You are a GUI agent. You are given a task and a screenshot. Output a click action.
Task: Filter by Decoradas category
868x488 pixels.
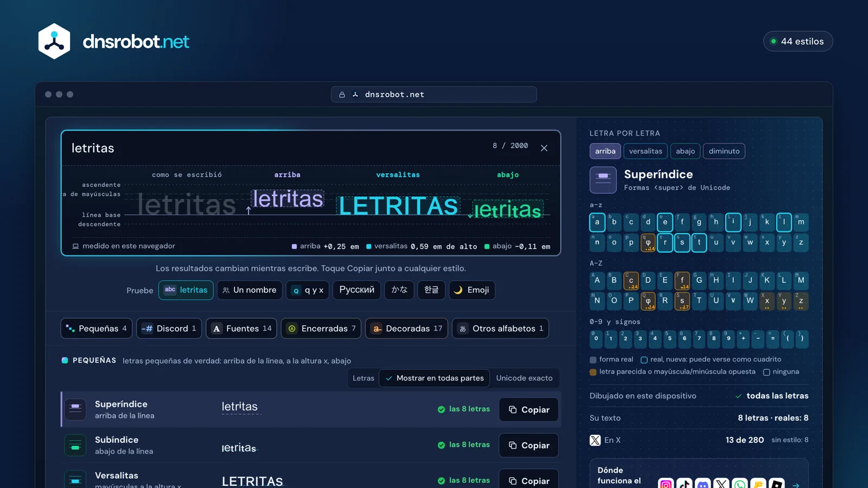(407, 328)
